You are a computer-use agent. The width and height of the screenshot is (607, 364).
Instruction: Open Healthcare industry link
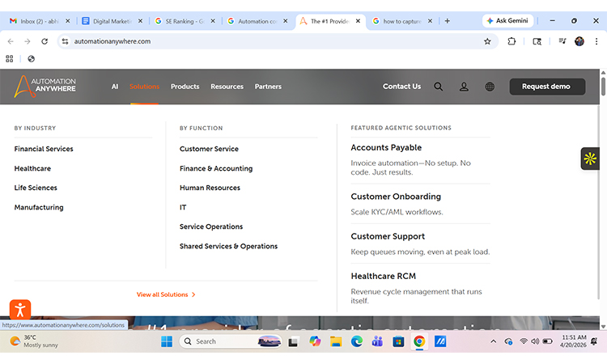pyautogui.click(x=32, y=169)
